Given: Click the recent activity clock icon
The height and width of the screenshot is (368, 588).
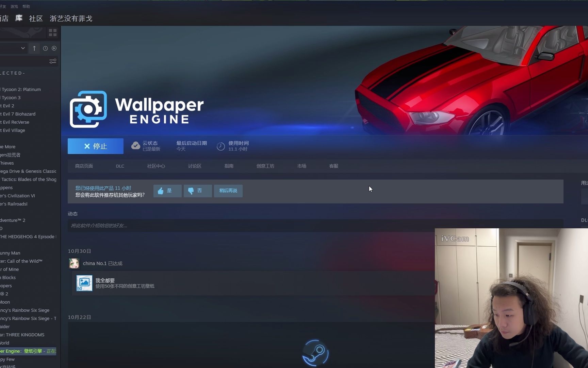Looking at the screenshot, I should [x=45, y=48].
